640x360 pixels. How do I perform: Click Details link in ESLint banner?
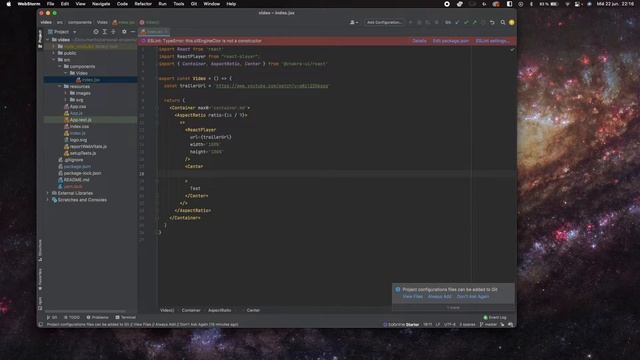(x=419, y=41)
